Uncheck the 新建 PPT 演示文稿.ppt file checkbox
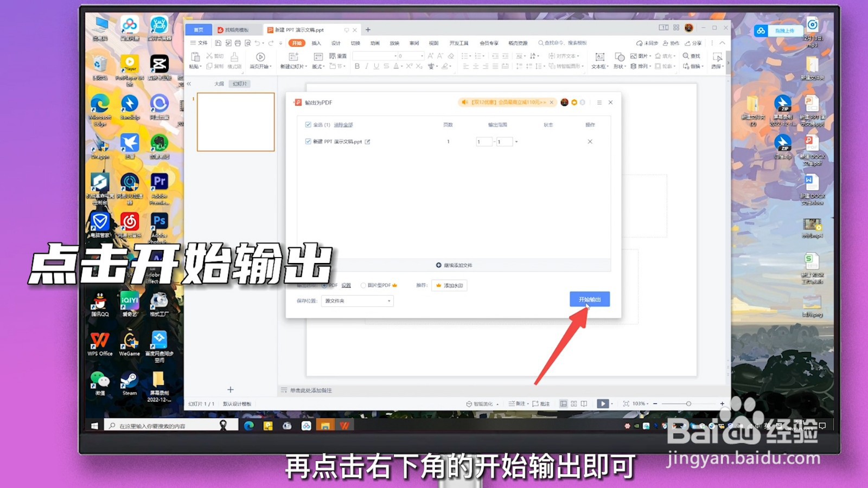This screenshot has height=488, width=868. [x=308, y=142]
